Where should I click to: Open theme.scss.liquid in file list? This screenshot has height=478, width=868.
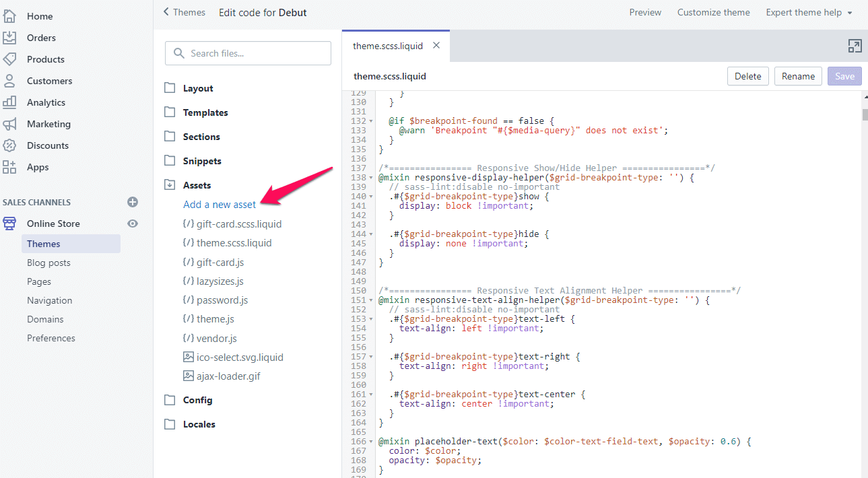[234, 242]
